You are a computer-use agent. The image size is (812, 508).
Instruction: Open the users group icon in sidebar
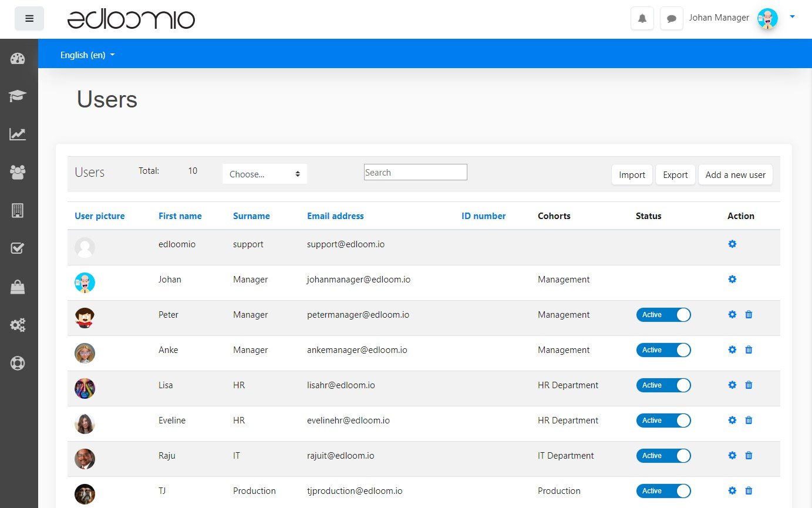pyautogui.click(x=18, y=172)
